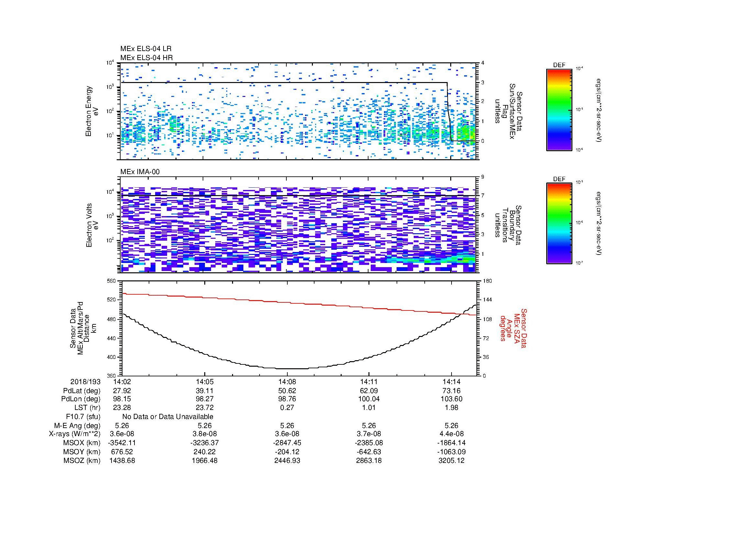Click the 'Boundary Transitions' right axis label
Viewport: 756px width, 534px height.
coord(509,225)
